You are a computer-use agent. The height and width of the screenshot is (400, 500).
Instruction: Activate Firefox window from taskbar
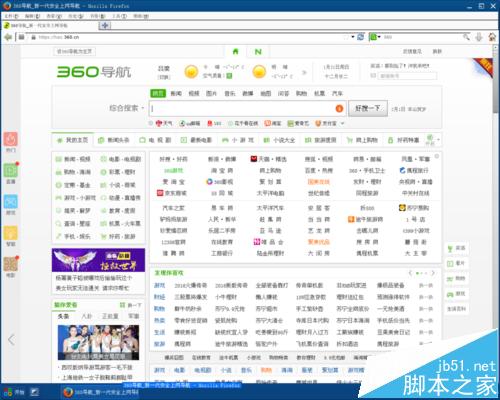pos(101,392)
